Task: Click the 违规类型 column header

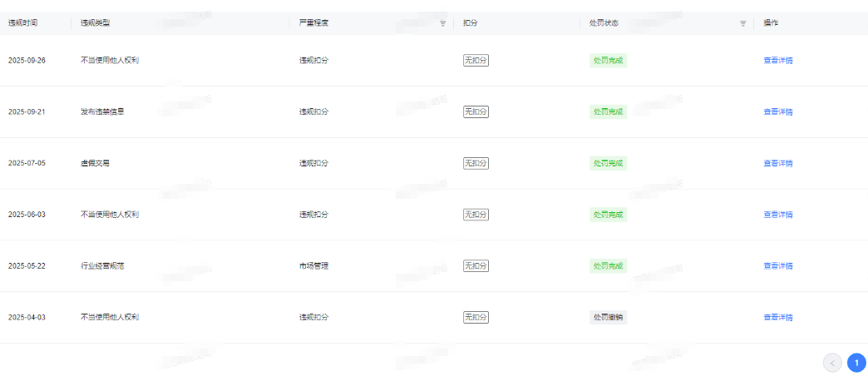Action: coord(95,22)
